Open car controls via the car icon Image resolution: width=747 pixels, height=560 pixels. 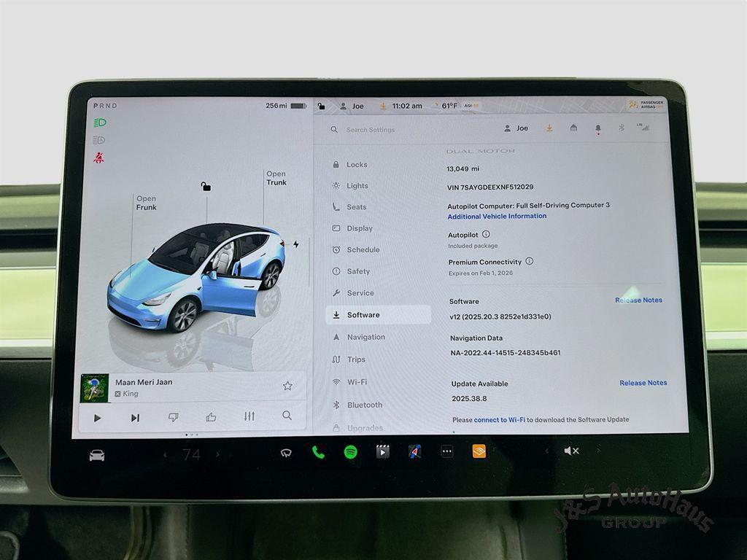coord(98,452)
